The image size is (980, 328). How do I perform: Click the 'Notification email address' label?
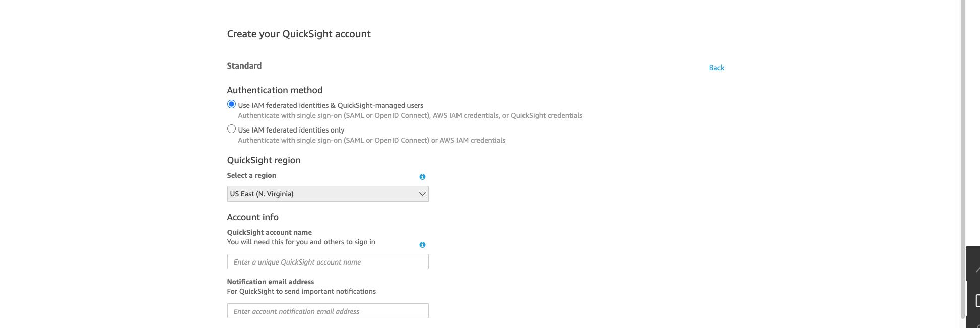tap(270, 282)
